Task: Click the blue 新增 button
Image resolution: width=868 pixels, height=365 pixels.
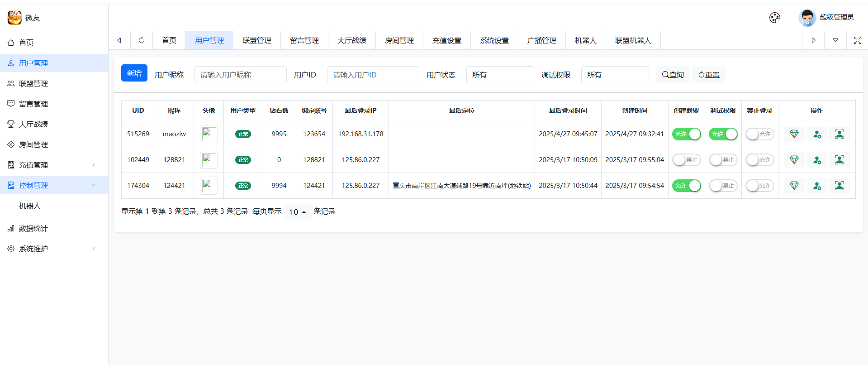Action: click(134, 73)
